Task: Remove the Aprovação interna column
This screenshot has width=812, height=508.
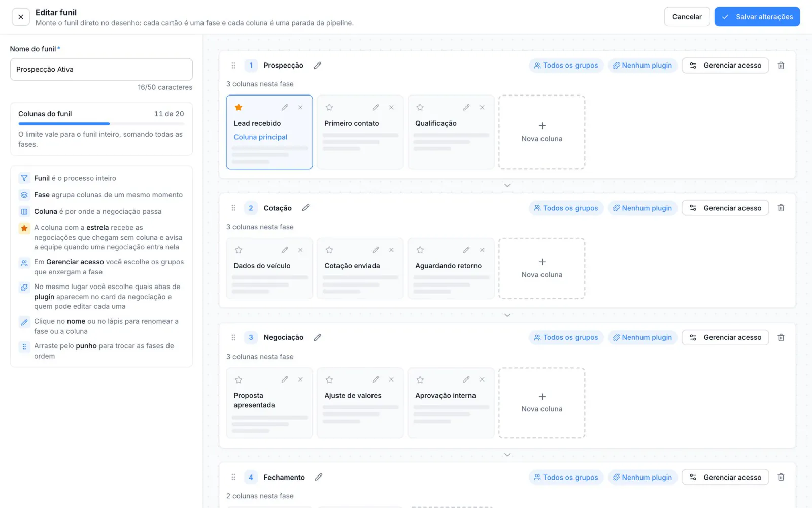Action: point(482,379)
